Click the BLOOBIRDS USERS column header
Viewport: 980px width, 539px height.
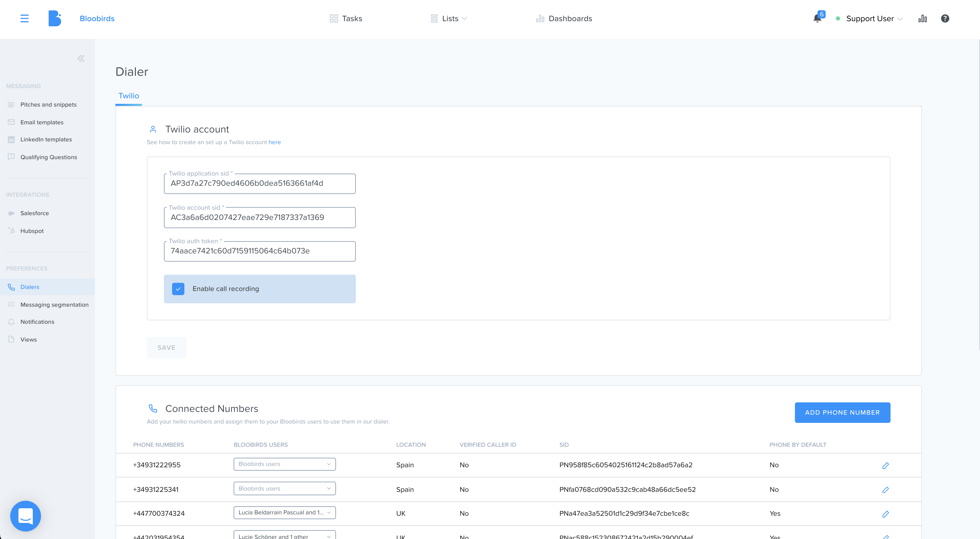(x=261, y=445)
